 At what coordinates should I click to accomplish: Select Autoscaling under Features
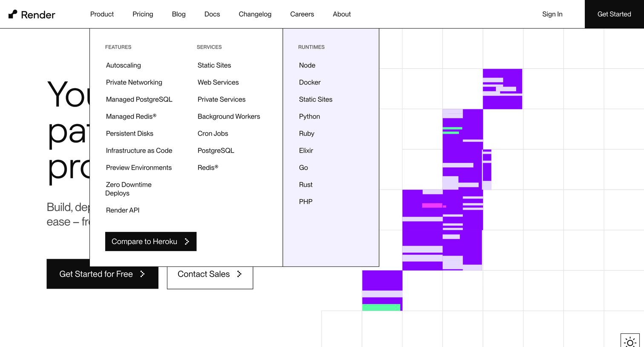[x=124, y=65]
